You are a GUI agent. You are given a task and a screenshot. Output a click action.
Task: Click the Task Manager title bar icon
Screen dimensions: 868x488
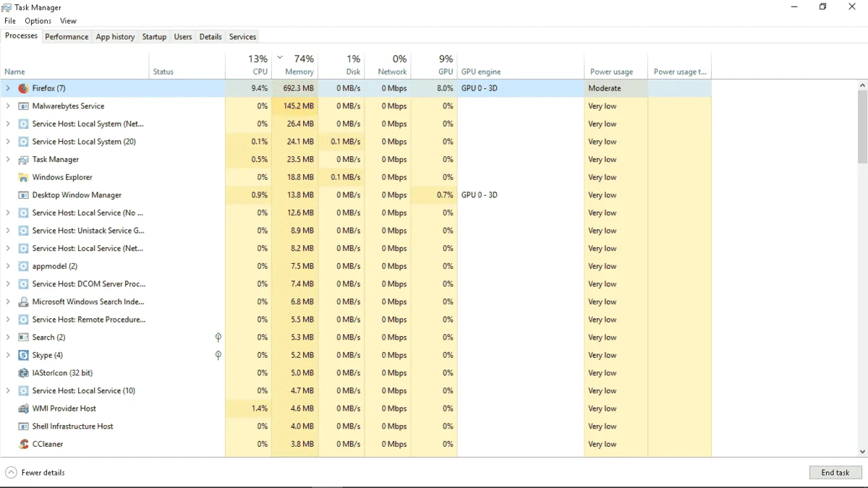(7, 7)
